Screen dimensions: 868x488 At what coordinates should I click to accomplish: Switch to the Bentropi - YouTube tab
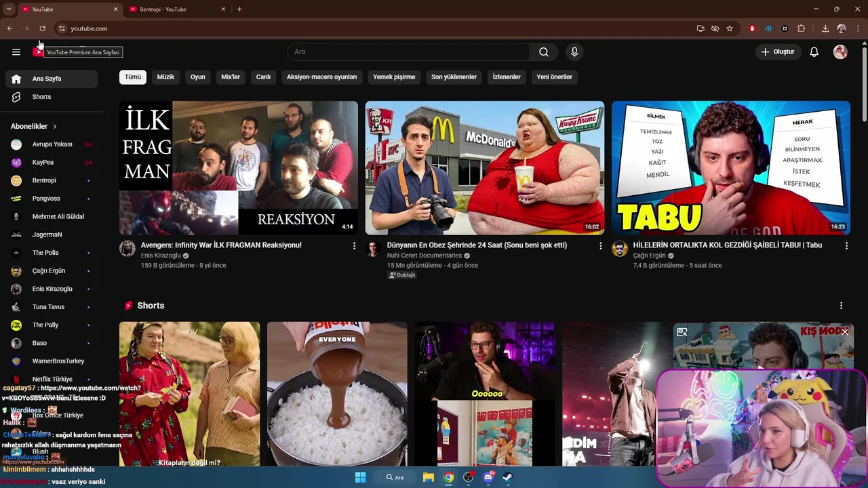(x=176, y=9)
